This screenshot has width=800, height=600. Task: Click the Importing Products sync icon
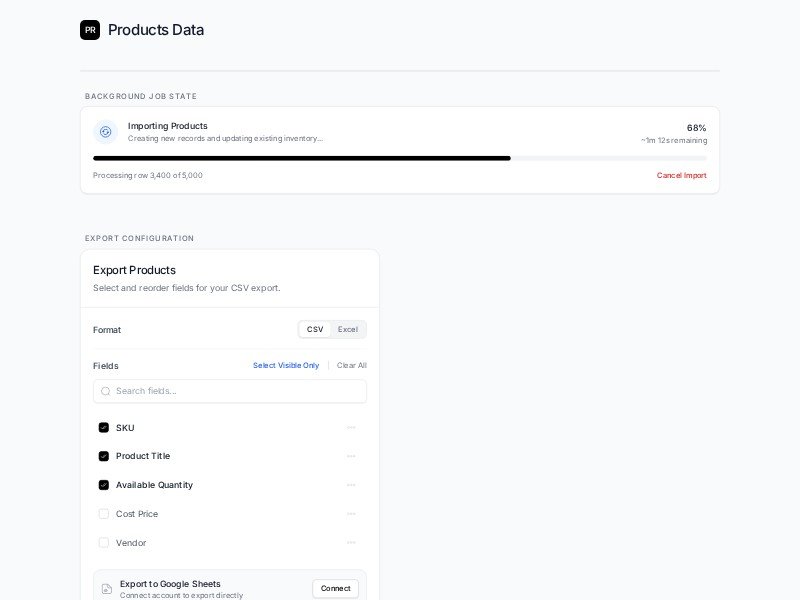[x=105, y=132]
